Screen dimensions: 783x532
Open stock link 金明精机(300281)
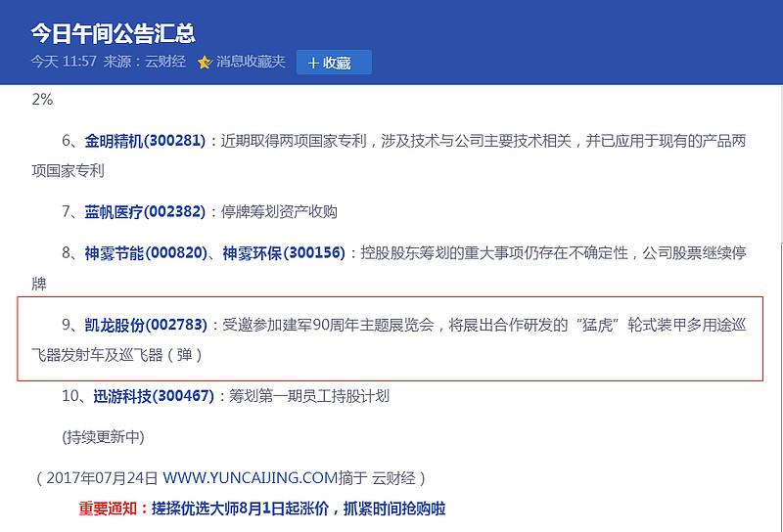pyautogui.click(x=145, y=141)
